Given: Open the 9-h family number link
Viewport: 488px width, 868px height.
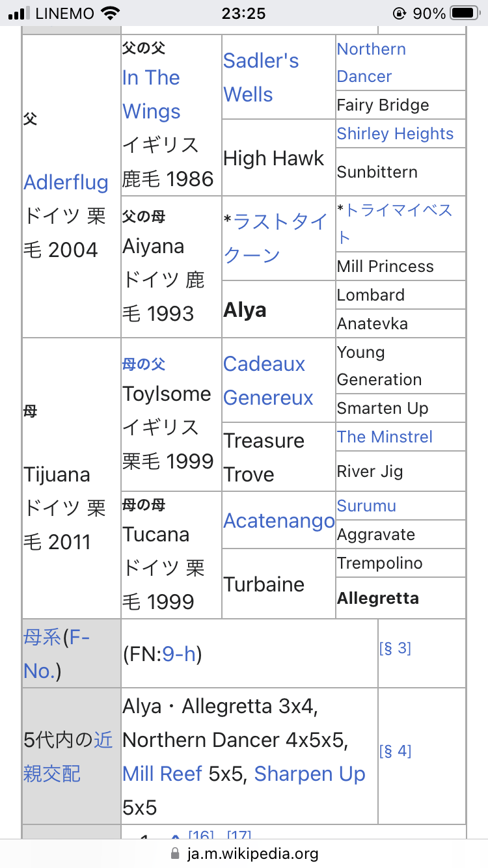Looking at the screenshot, I should (179, 654).
